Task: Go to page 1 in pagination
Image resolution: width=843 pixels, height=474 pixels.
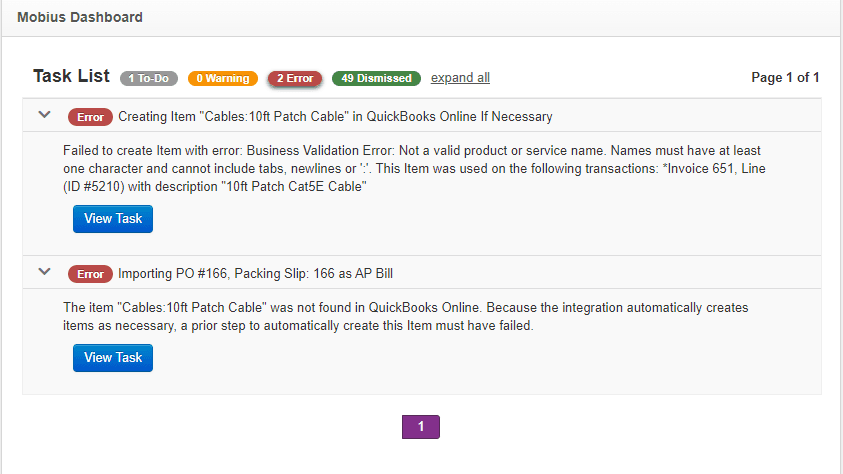Action: (x=421, y=427)
